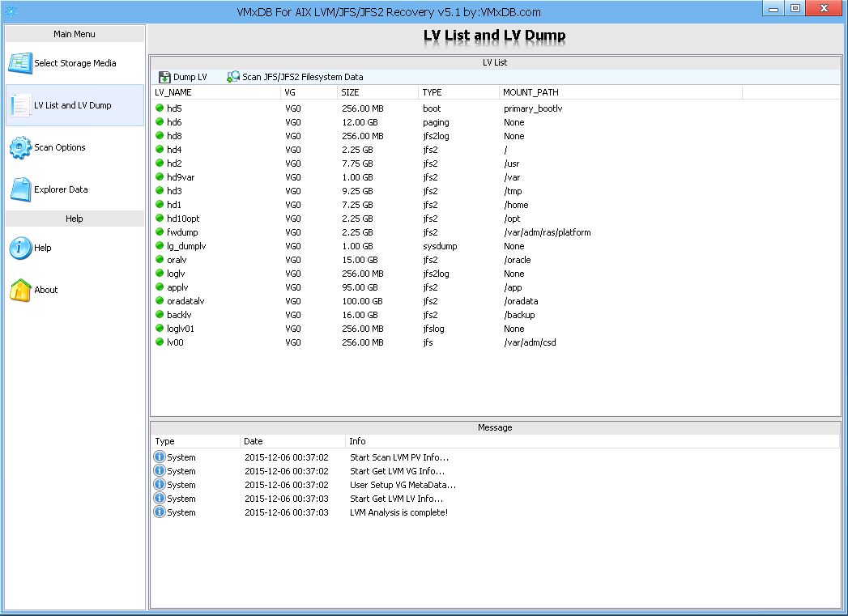This screenshot has width=848, height=616.
Task: Select the lg_dumplv logical volume name
Action: tap(186, 246)
